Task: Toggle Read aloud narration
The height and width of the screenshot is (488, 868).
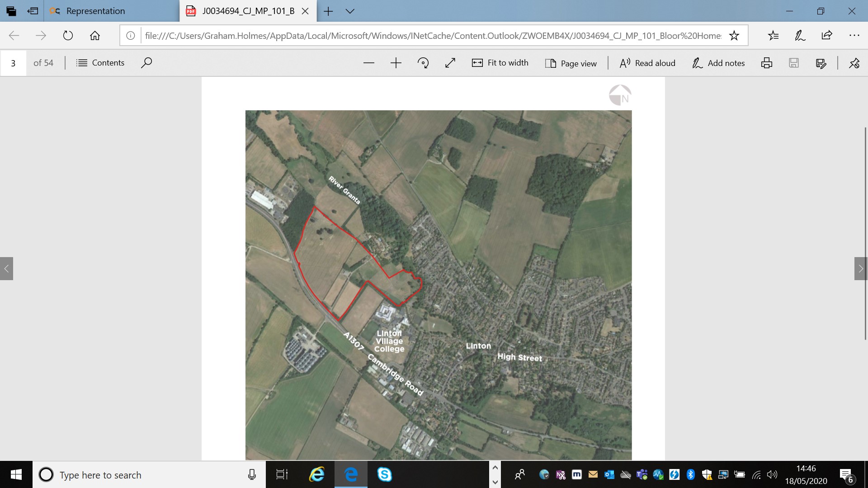Action: [x=647, y=63]
